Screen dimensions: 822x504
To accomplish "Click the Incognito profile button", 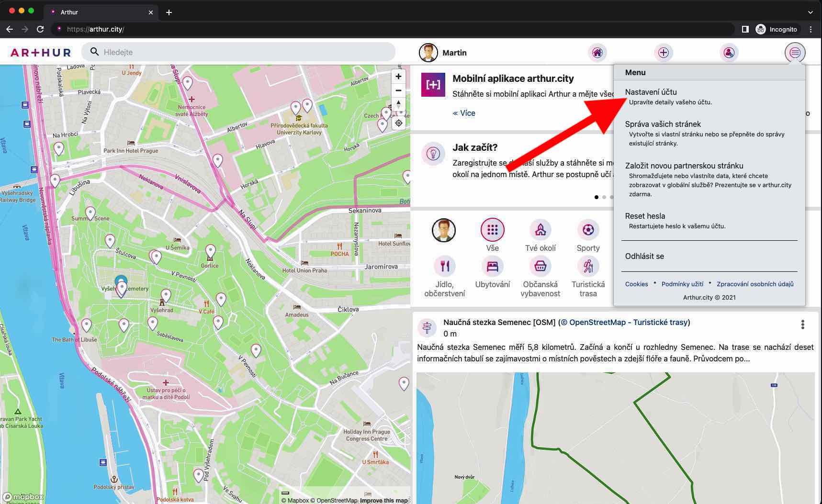I will [777, 29].
